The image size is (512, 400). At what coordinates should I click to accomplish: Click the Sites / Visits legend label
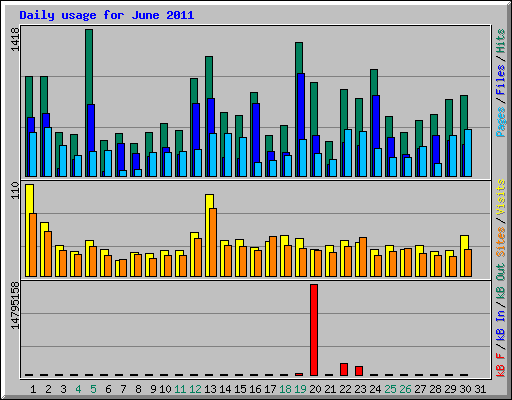click(500, 218)
